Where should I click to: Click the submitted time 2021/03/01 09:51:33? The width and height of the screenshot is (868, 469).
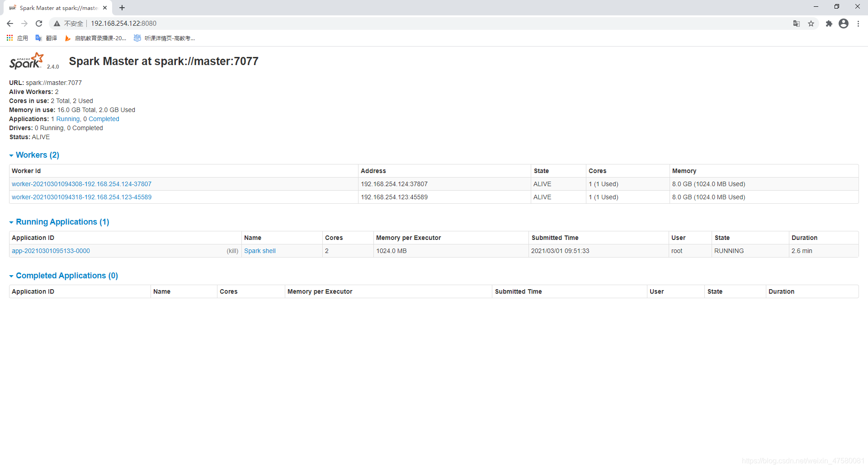click(x=560, y=251)
